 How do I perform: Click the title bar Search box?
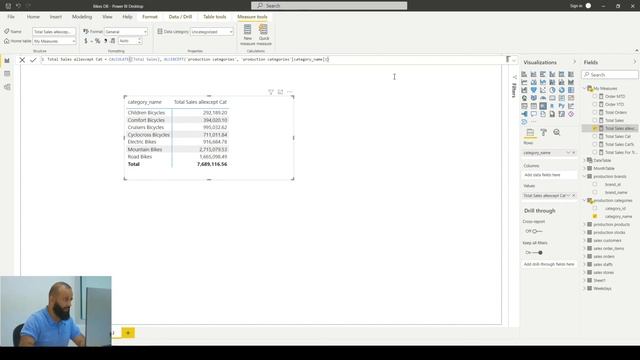(x=329, y=6)
